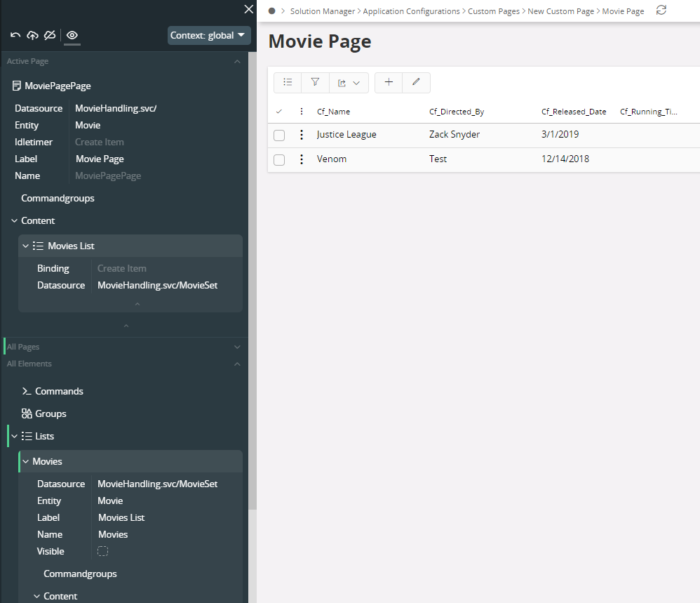700x603 pixels.
Task: Click the Label field Movie Page value
Action: coord(100,159)
